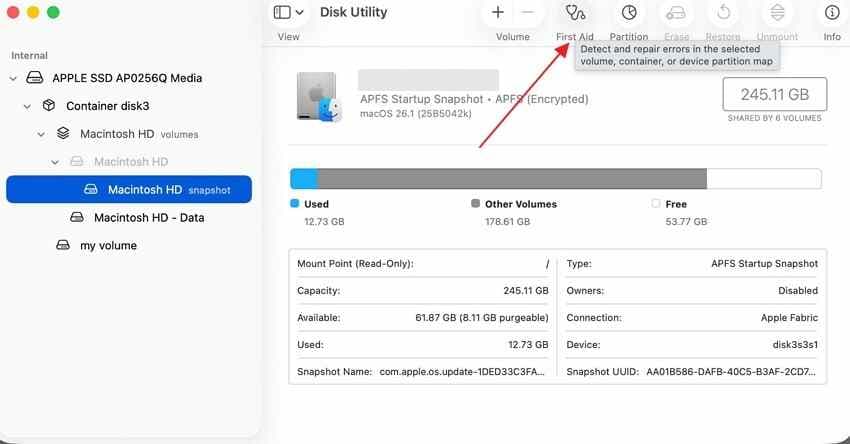
Task: Choose the Restore arrow icon
Action: coord(723,12)
